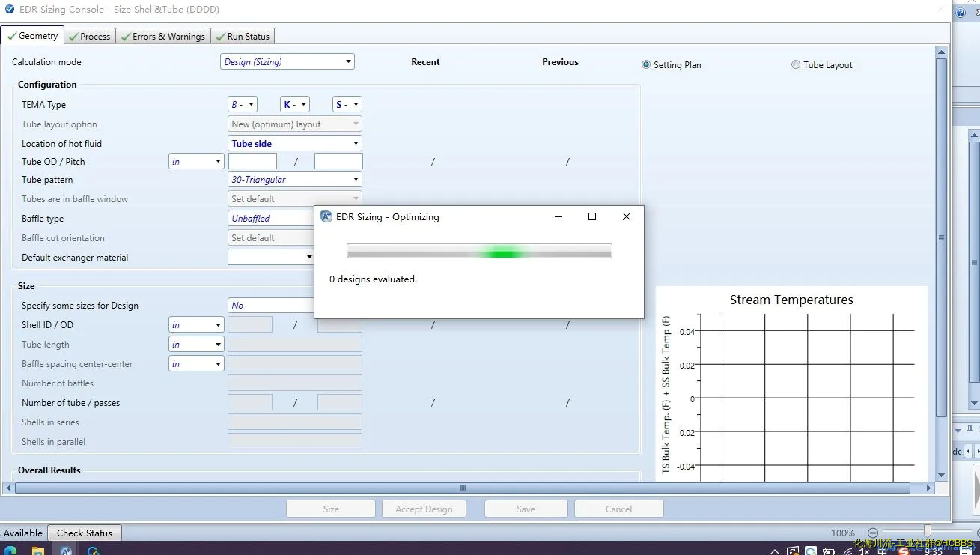Click the optimizing progress bar

tap(479, 252)
